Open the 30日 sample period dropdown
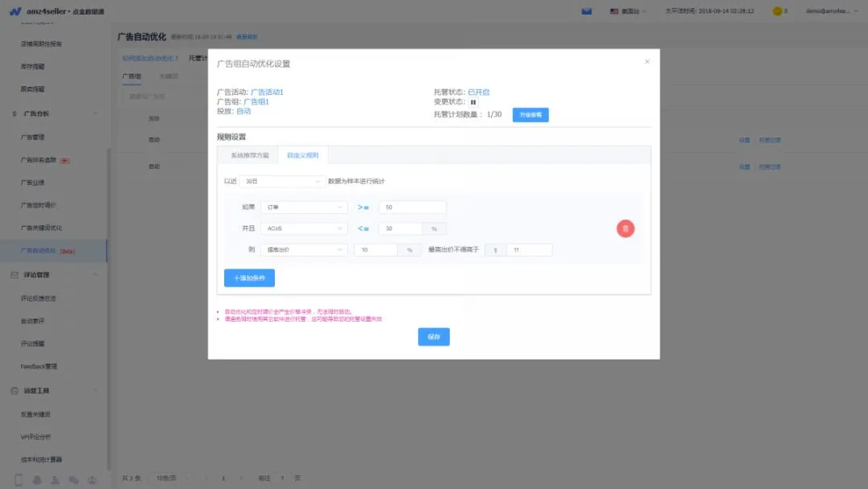The width and height of the screenshot is (868, 489). pyautogui.click(x=282, y=181)
